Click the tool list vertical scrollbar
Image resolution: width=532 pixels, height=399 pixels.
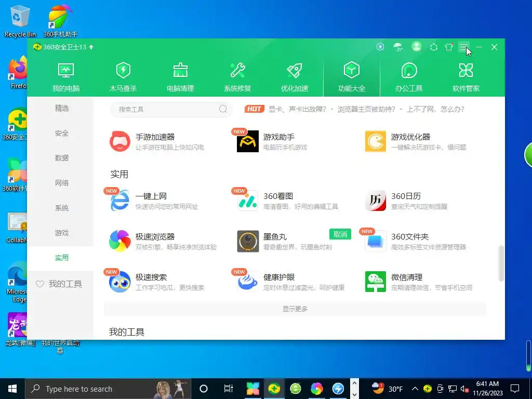click(x=501, y=263)
